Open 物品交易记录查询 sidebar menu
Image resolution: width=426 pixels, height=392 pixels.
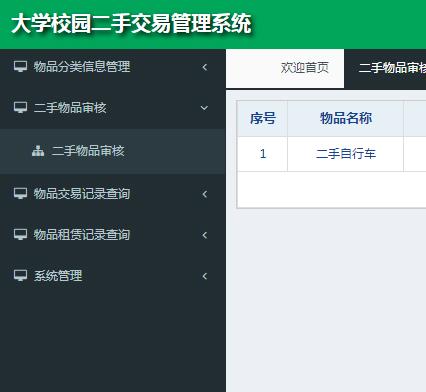[113, 194]
